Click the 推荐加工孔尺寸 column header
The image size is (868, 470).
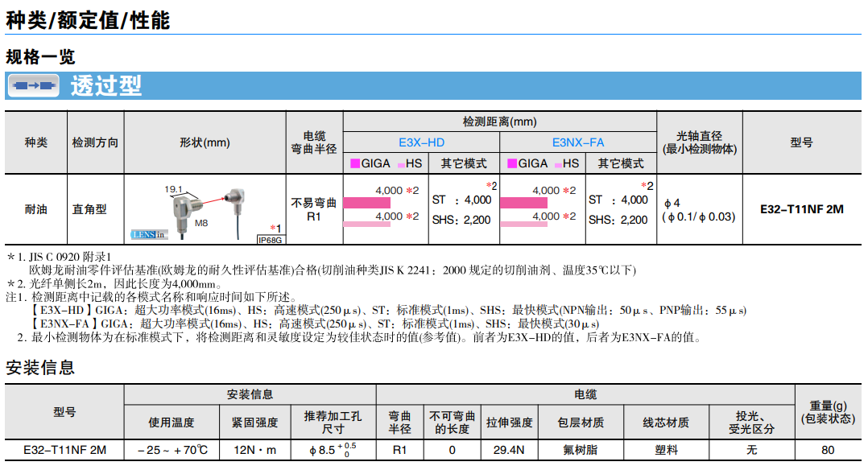(333, 423)
